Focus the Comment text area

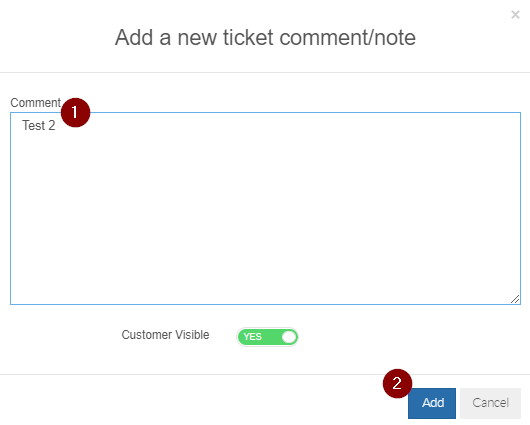265,208
